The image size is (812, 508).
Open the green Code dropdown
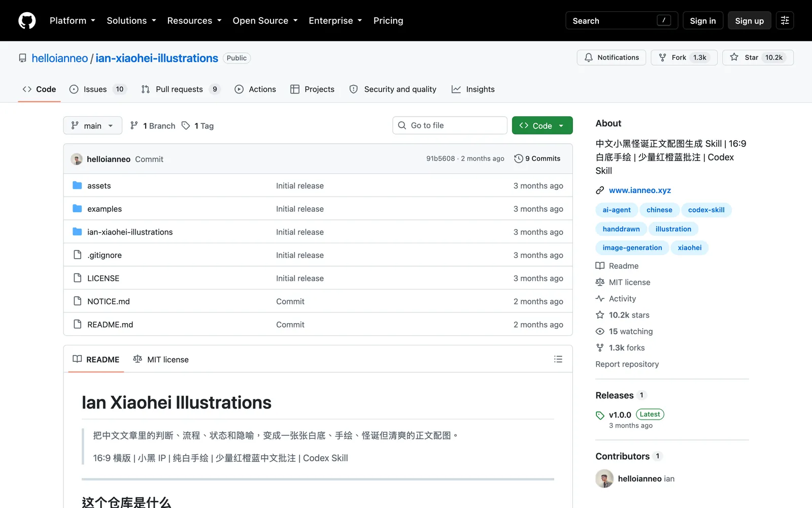click(542, 125)
